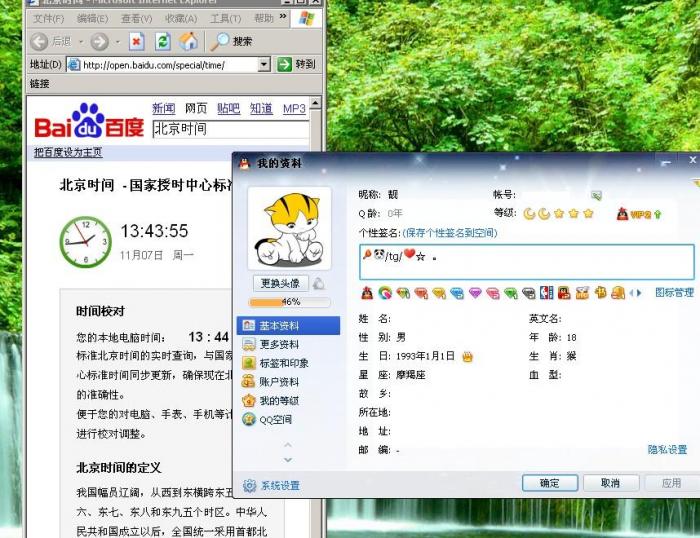
Task: Stop page loading with the red X icon
Action: click(x=137, y=42)
